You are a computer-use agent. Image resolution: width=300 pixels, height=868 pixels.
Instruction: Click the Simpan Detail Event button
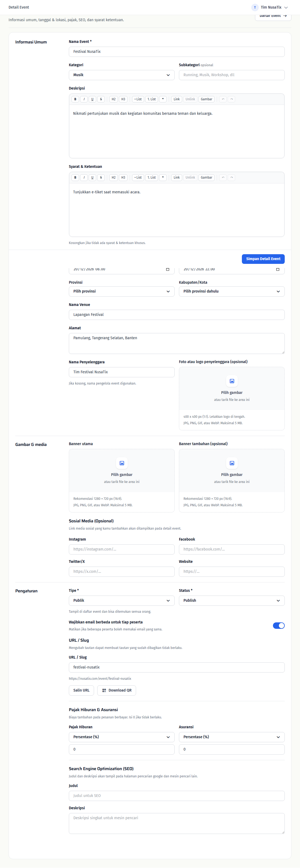tap(263, 259)
